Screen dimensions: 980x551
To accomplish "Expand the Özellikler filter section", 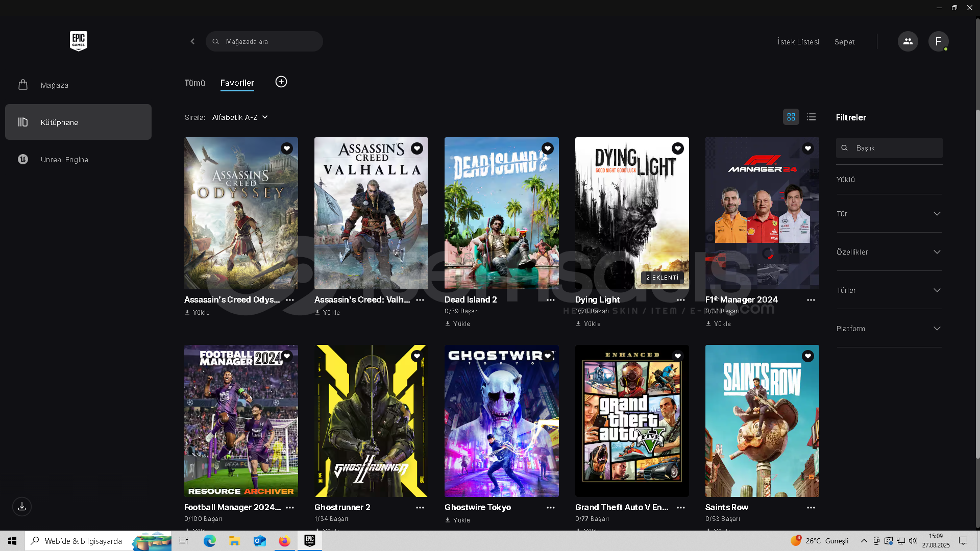I will (x=889, y=252).
